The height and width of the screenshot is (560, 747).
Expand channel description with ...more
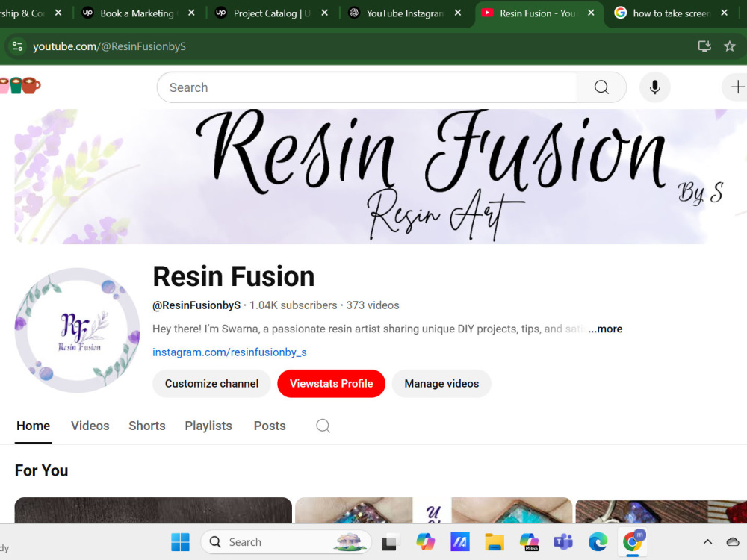pos(605,329)
